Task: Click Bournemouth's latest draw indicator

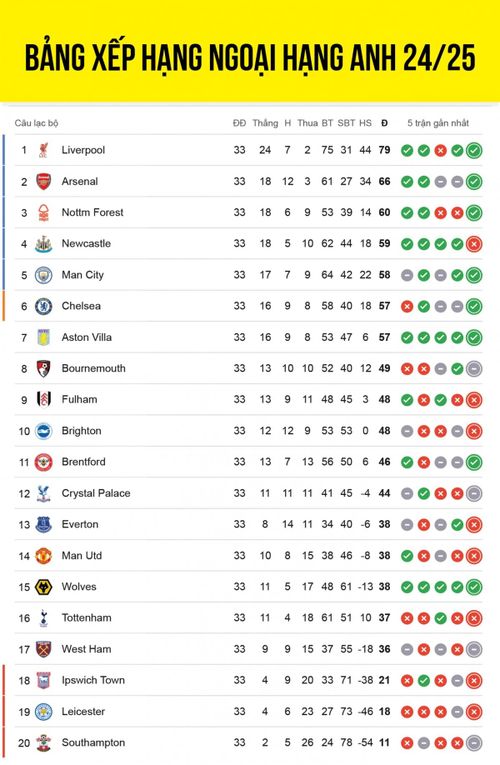Action: tap(474, 368)
